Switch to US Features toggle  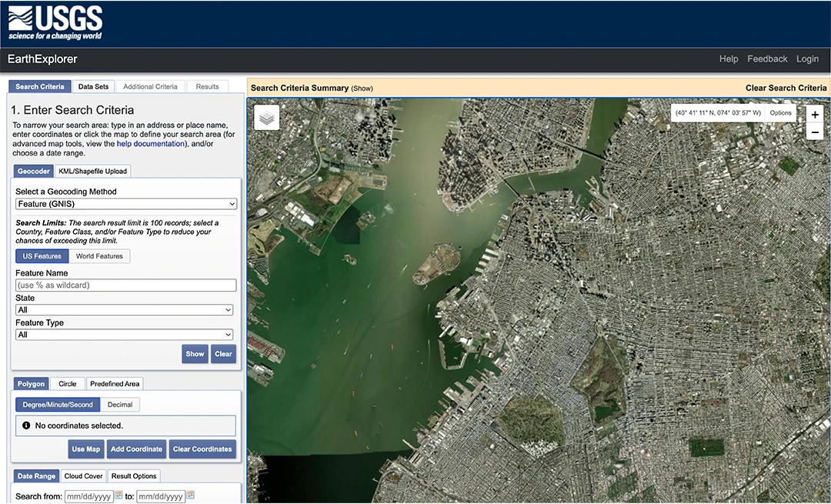(x=42, y=256)
